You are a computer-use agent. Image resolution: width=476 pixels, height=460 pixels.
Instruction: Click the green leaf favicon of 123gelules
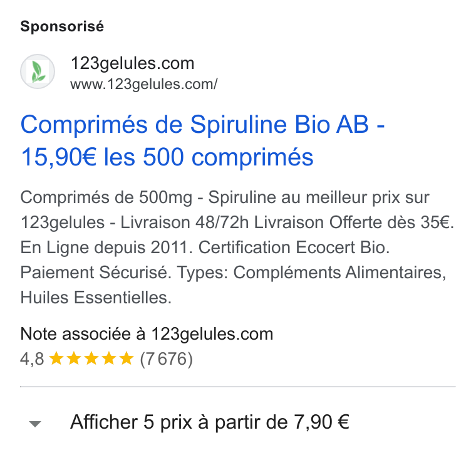click(x=38, y=71)
